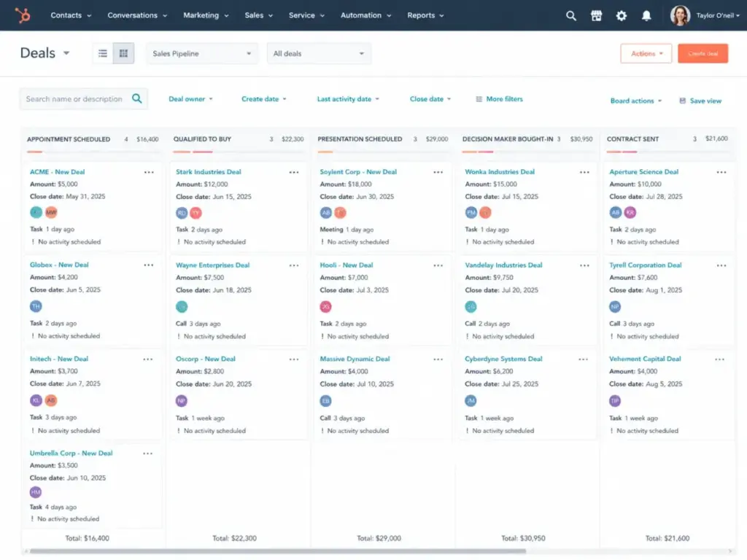This screenshot has height=560, width=747.
Task: Open options menu for Globex - New Deal
Action: (149, 265)
